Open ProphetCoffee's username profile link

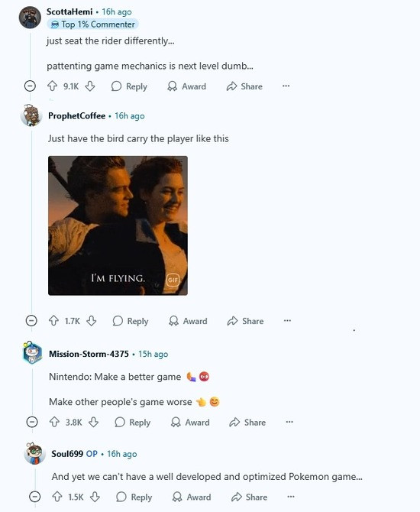(x=76, y=116)
